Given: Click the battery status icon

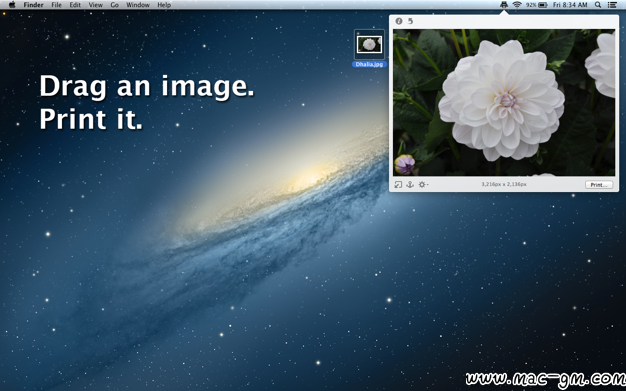Looking at the screenshot, I should click(543, 5).
